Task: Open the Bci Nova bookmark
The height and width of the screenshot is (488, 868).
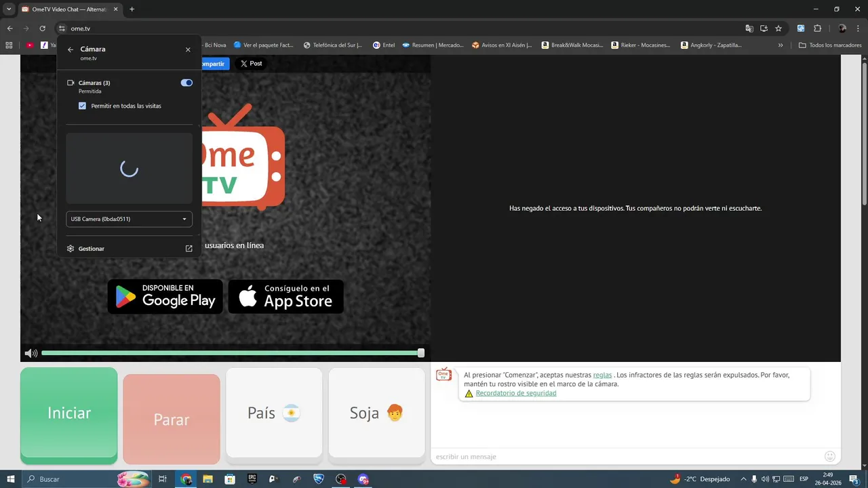Action: 215,45
